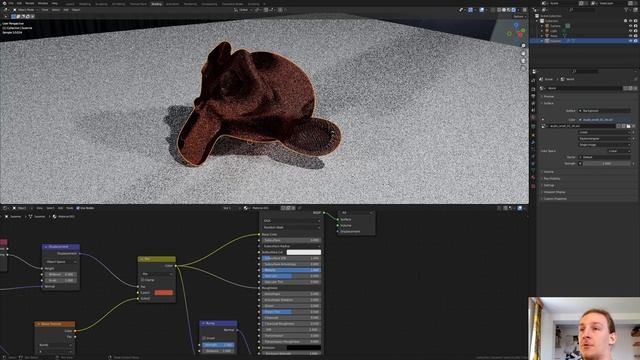
Task: Click the zoom view magnifier icon
Action: [x=524, y=46]
